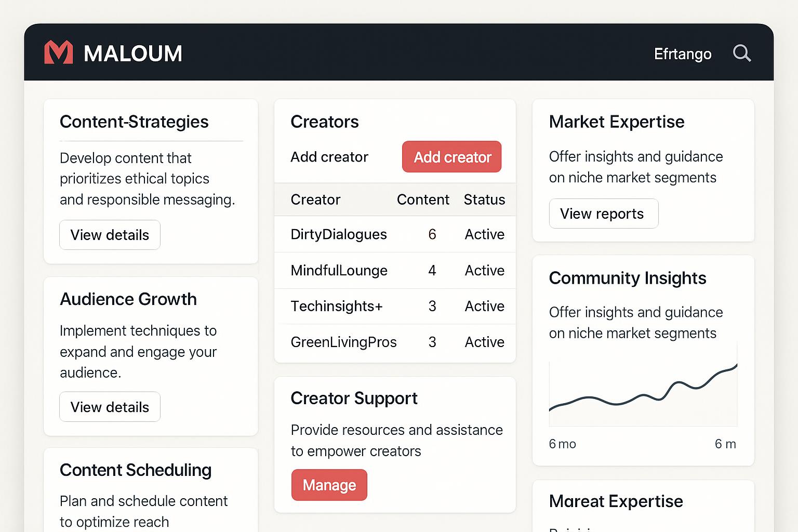Click the Manage button in Creator Support
Image resolution: width=798 pixels, height=532 pixels.
329,485
